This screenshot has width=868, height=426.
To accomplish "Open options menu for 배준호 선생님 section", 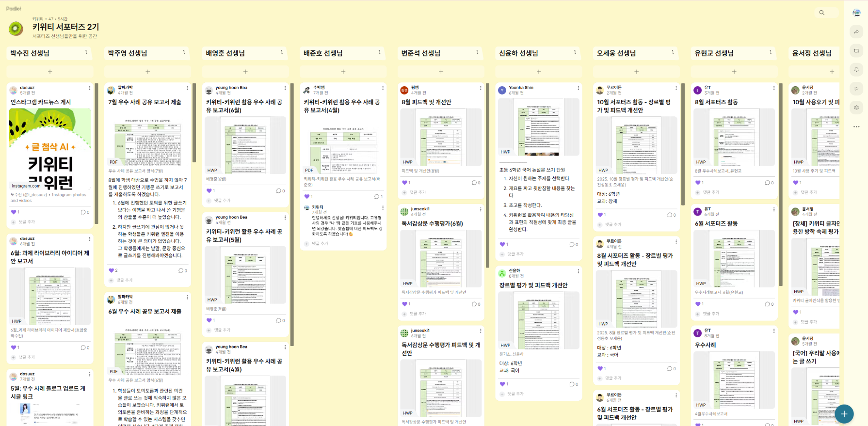I will coord(379,52).
